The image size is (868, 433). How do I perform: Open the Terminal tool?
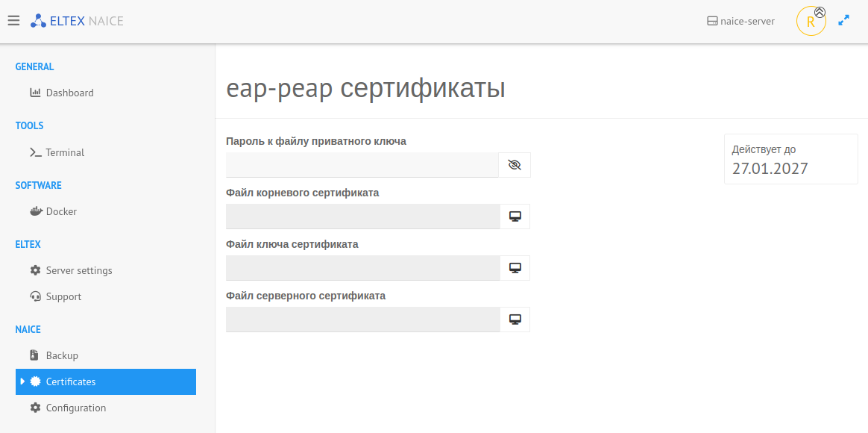65,152
